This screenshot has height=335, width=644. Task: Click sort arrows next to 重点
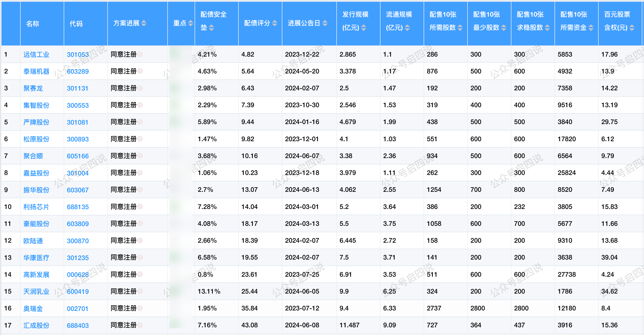tap(191, 23)
